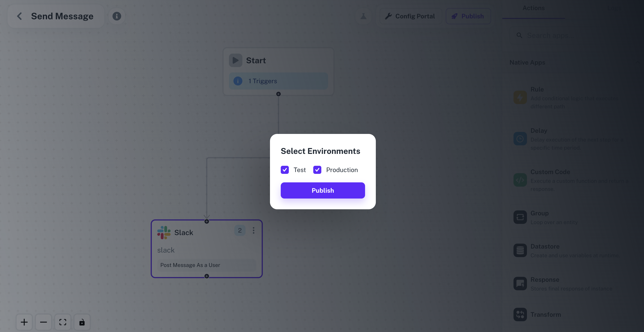Image resolution: width=644 pixels, height=332 pixels.
Task: Select the Actions tab
Action: point(533,8)
